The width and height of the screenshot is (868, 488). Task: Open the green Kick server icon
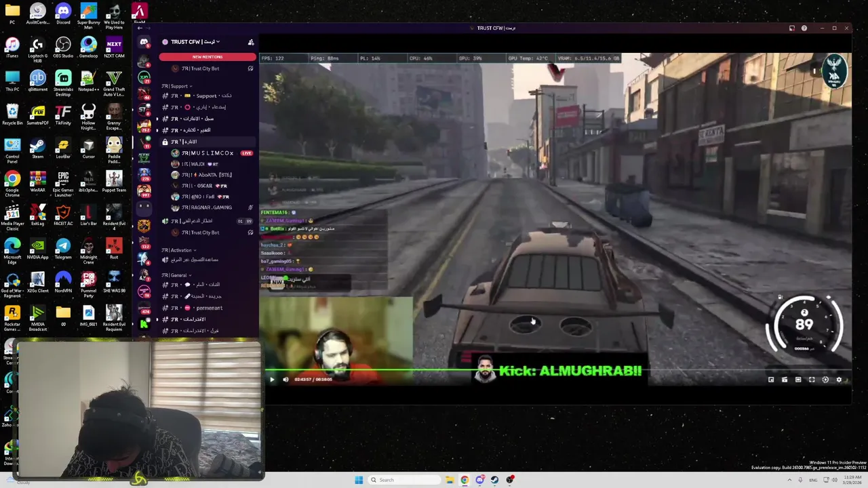click(144, 324)
